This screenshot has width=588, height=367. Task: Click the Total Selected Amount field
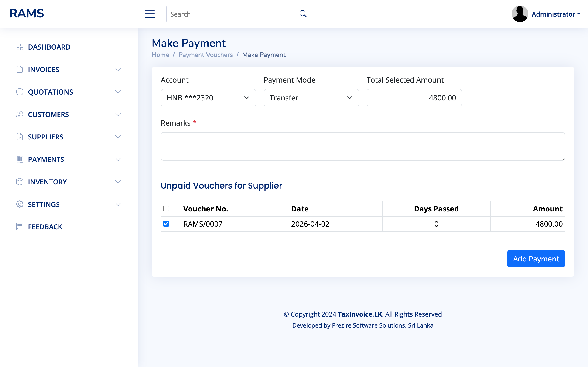click(x=414, y=97)
